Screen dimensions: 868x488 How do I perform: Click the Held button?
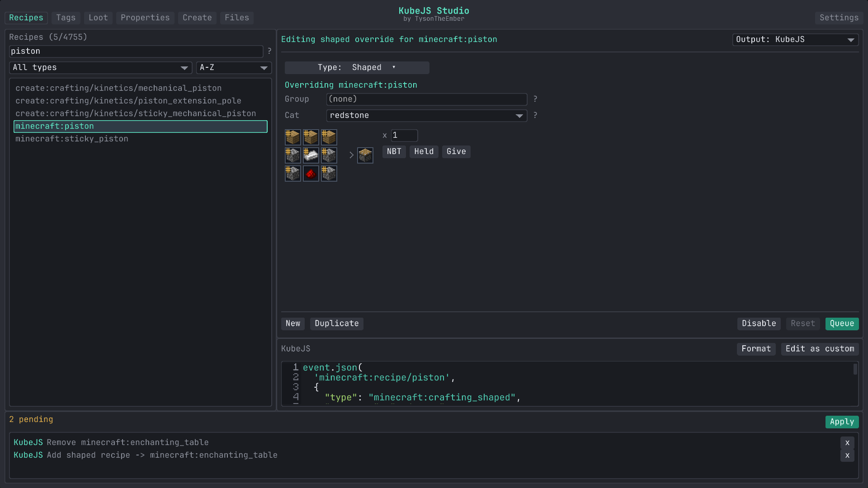[x=424, y=152]
